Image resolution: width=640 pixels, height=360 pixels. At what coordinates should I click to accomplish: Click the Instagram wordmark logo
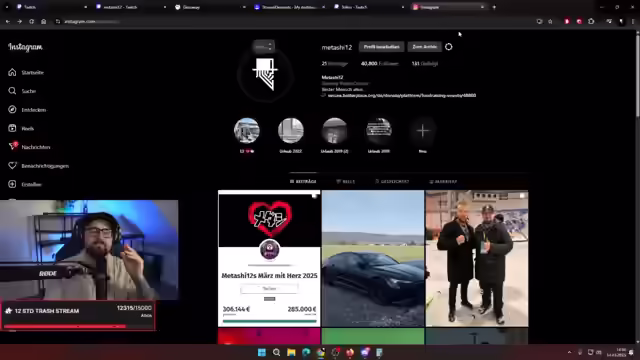click(x=25, y=47)
